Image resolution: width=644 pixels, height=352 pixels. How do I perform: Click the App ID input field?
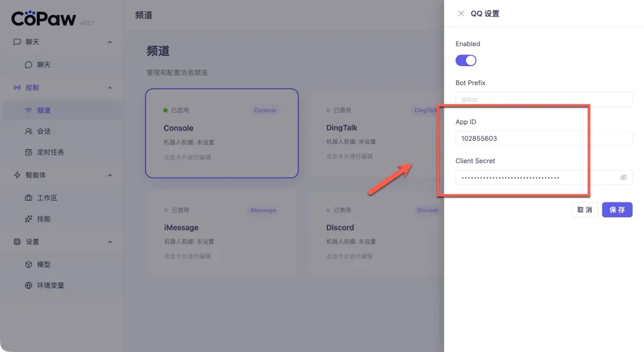pyautogui.click(x=543, y=138)
